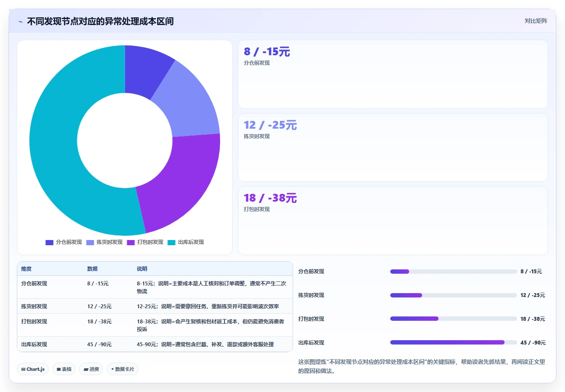Click the 打包时发现 progress bar
This screenshot has width=565, height=392.
click(x=453, y=319)
